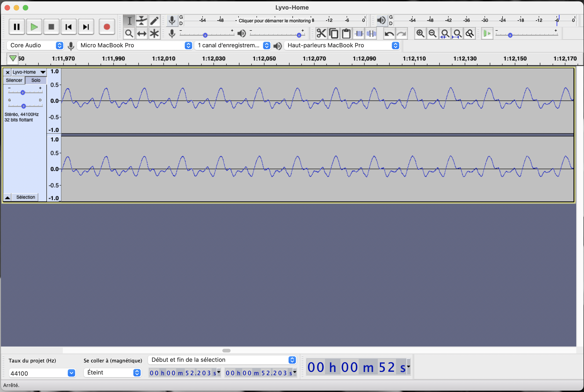Click the upper channel vertical amplitude scale
Viewport: 584px width, 392px height.
point(54,101)
